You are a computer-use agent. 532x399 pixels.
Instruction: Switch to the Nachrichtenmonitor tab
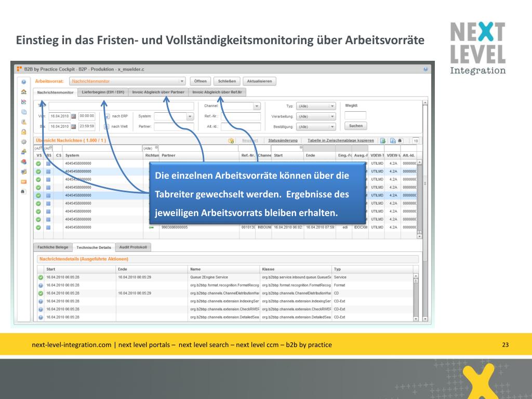tap(55, 92)
